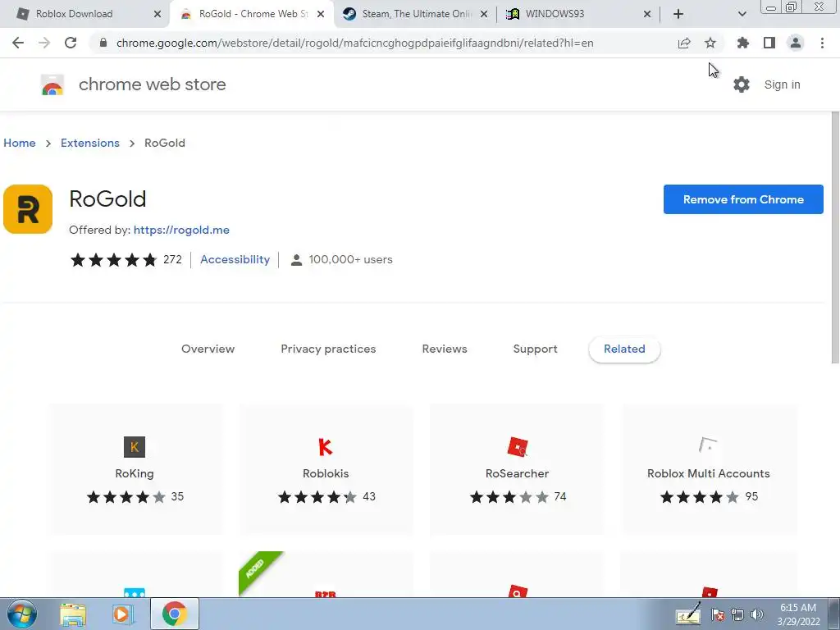Click the RoGold extension icon
The image size is (840, 630).
click(x=28, y=209)
